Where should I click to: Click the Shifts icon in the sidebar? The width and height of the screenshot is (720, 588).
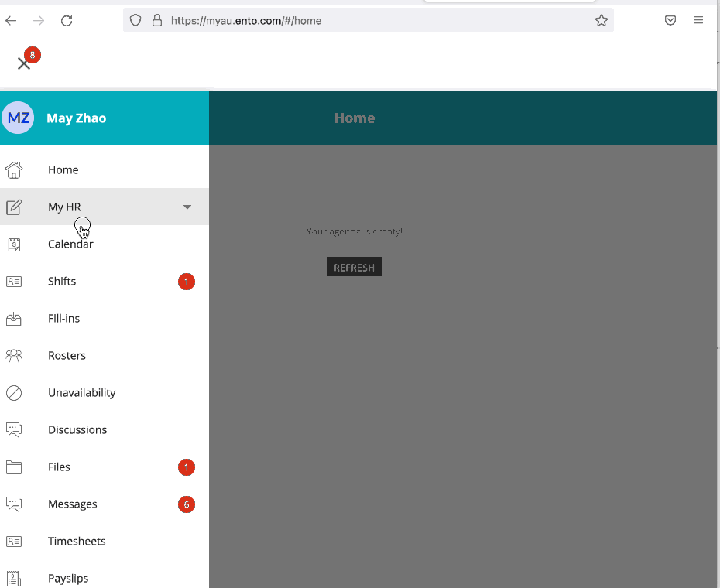[14, 281]
